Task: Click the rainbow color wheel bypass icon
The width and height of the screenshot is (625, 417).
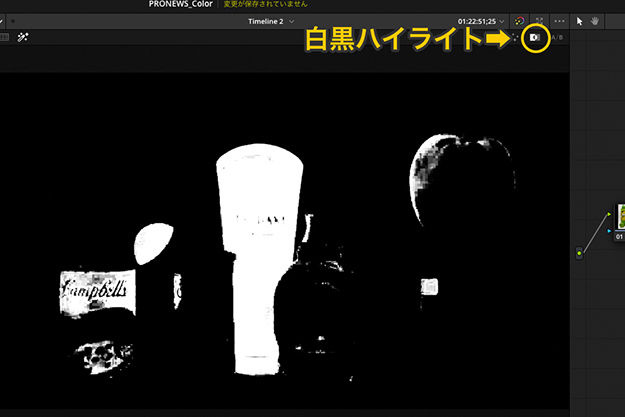Action: (x=519, y=21)
